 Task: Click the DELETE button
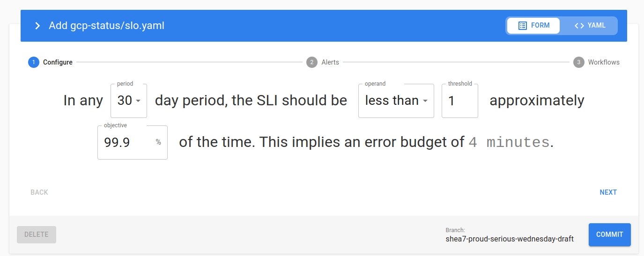(x=37, y=234)
